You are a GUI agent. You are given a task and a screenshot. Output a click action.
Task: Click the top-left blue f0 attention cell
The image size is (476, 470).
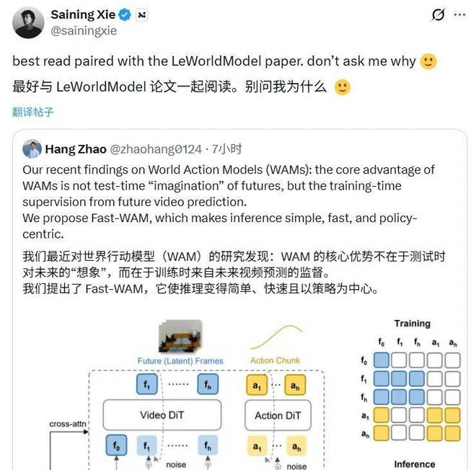381,360
